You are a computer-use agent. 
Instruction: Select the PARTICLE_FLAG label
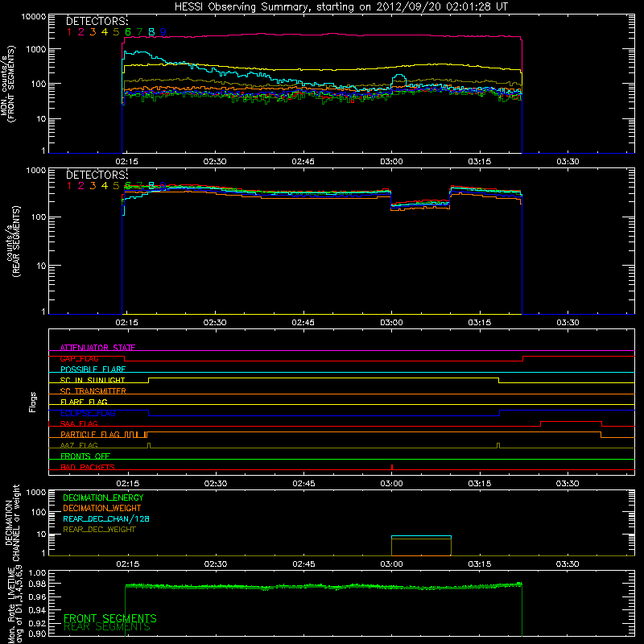coord(90,434)
